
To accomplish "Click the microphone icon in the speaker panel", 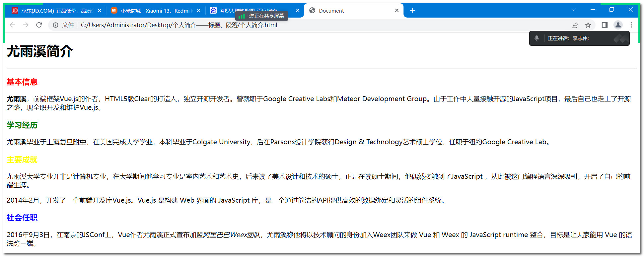I will pos(537,38).
